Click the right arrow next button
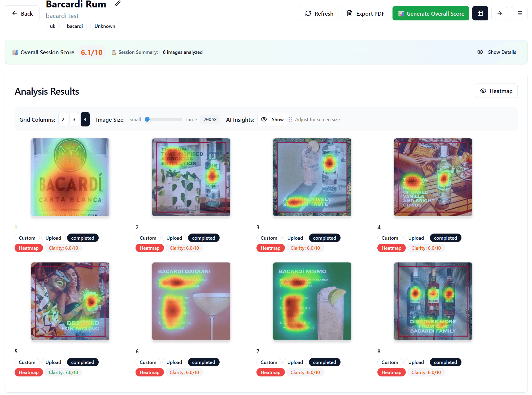The width and height of the screenshot is (532, 395). pos(499,13)
